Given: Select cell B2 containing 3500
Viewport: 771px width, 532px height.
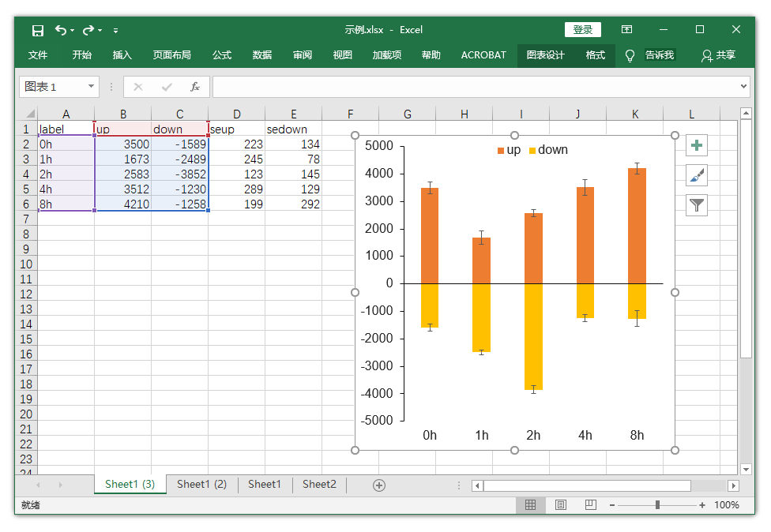Looking at the screenshot, I should [x=123, y=144].
